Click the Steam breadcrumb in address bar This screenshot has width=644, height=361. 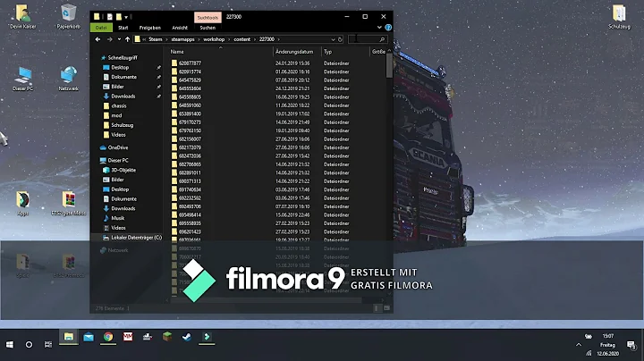pos(156,39)
